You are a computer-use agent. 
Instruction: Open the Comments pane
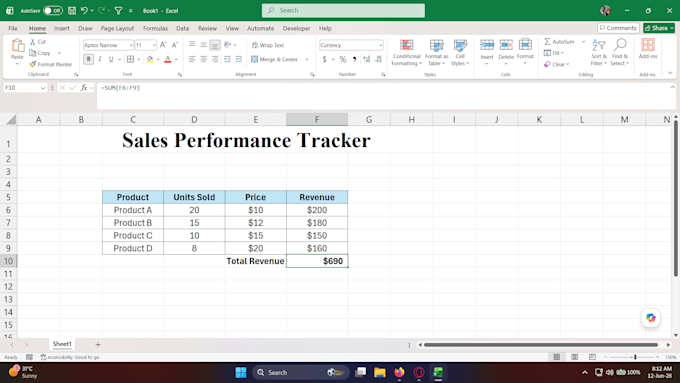coord(618,28)
